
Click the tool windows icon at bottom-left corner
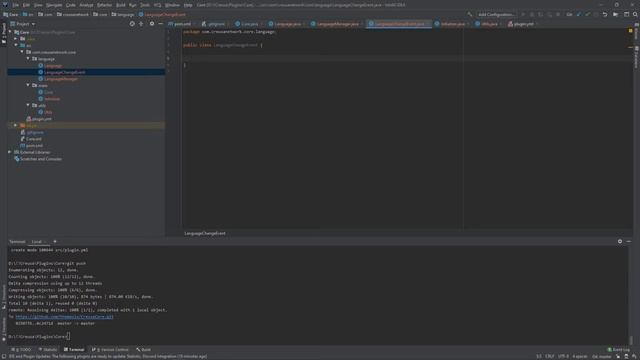pos(4,356)
